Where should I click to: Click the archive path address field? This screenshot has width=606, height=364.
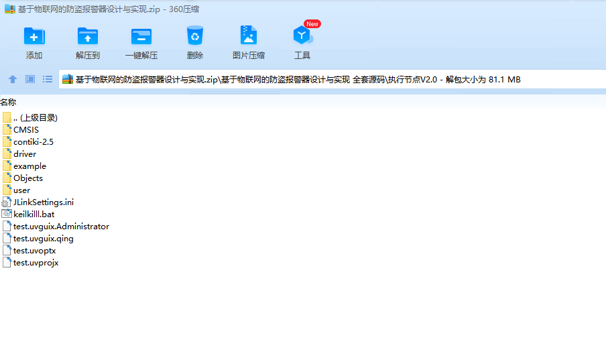pyautogui.click(x=332, y=79)
